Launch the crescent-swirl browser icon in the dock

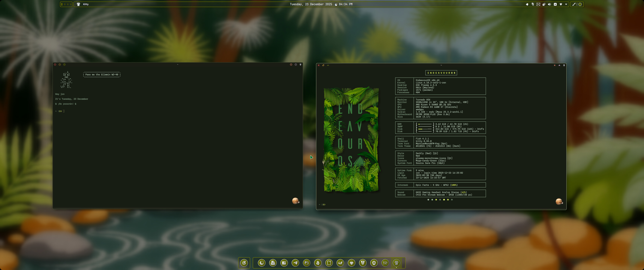(x=262, y=263)
